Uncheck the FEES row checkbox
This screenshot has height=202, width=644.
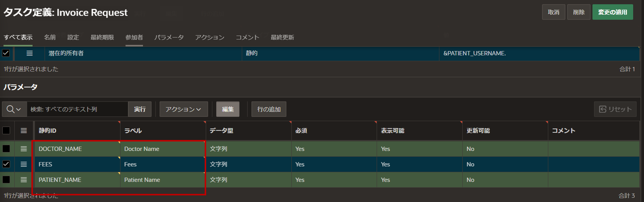tap(6, 164)
